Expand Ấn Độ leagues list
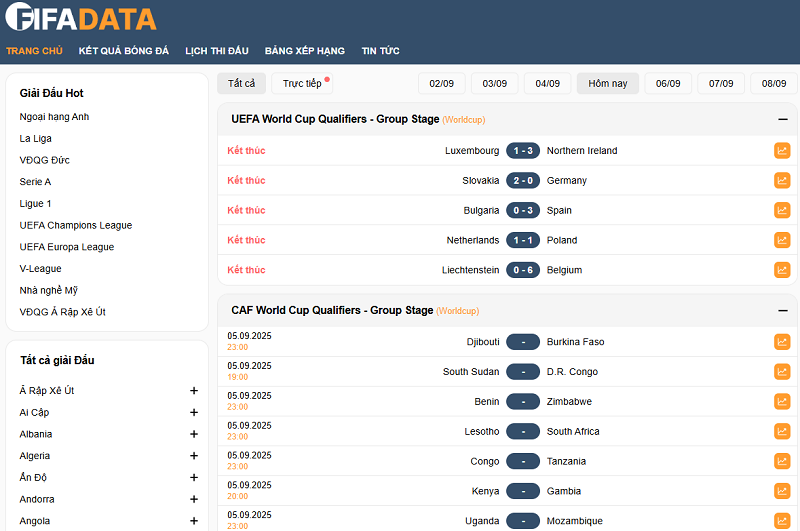Viewport: 800px width, 531px height. pos(194,477)
